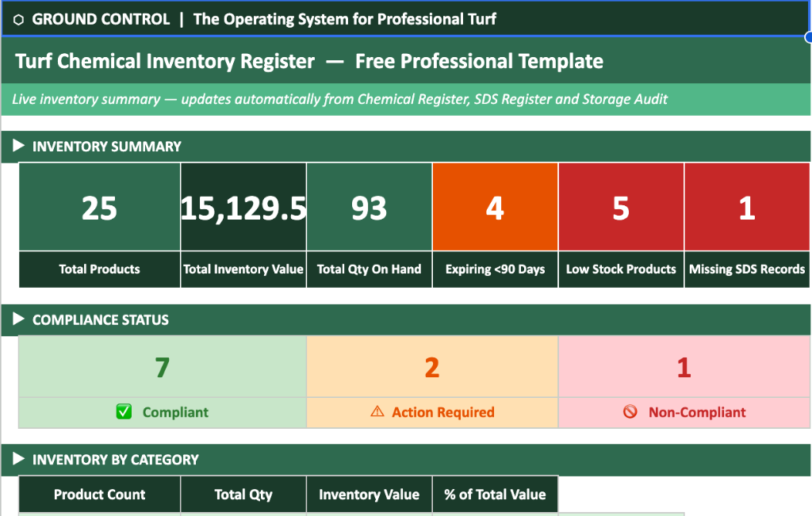Select the Total Inventory Value 15,129.5 cell
Viewport: 812px width, 516px height.
point(243,207)
